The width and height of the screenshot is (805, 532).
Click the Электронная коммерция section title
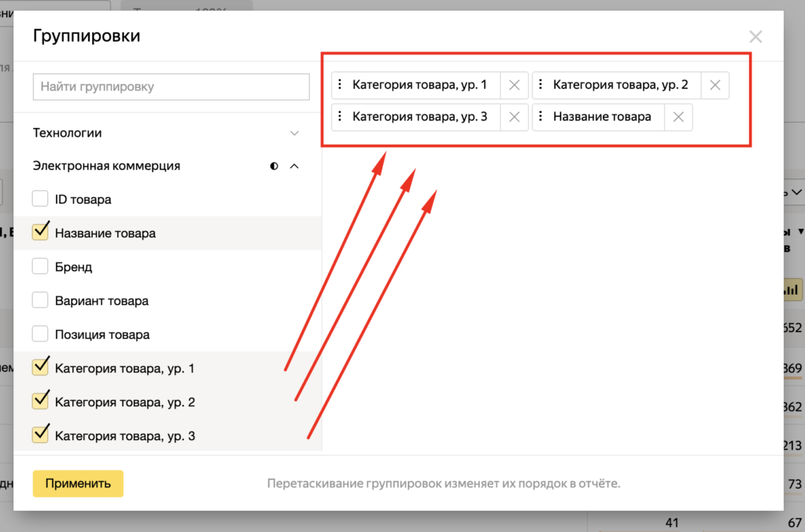tap(106, 167)
